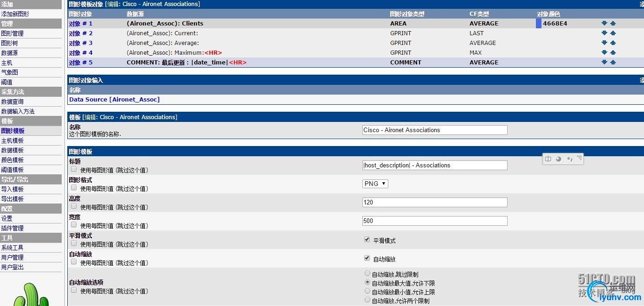Move 对象 # 1 down with arrow

(x=604, y=23)
